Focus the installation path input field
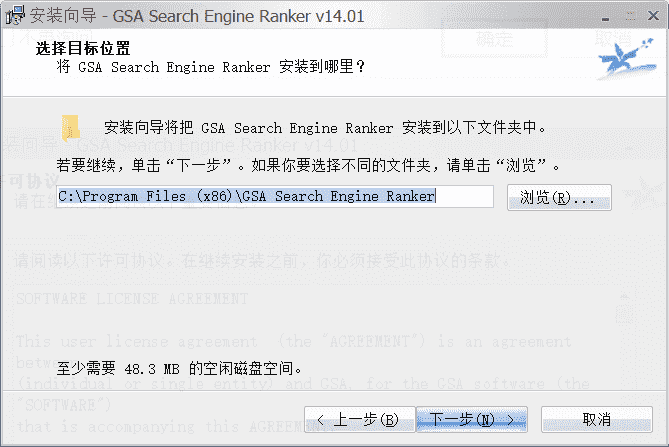Image resolution: width=669 pixels, height=447 pixels. tap(275, 197)
